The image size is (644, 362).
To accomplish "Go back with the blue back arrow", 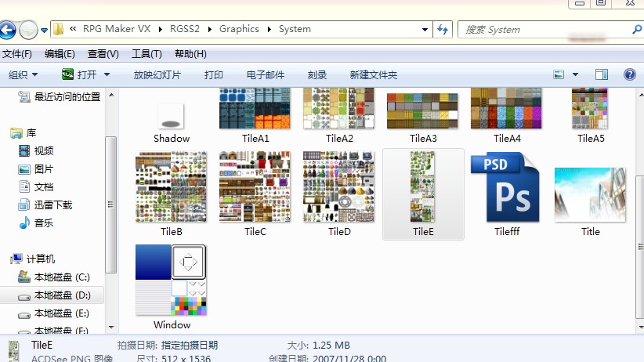I will pyautogui.click(x=7, y=30).
